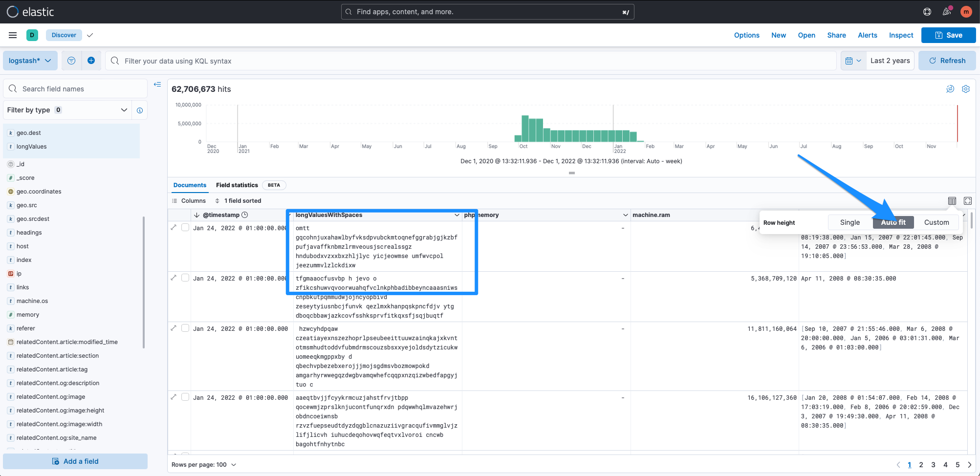Click the green D space avatar

[32, 35]
